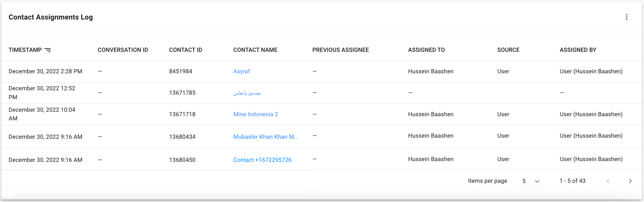Click the SOURCE column header
Screen dimensions: 644x202
(508, 50)
